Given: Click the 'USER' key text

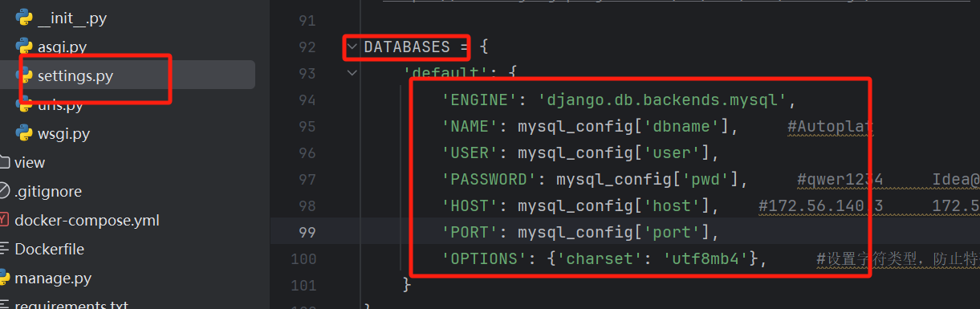Looking at the screenshot, I should pos(470,153).
